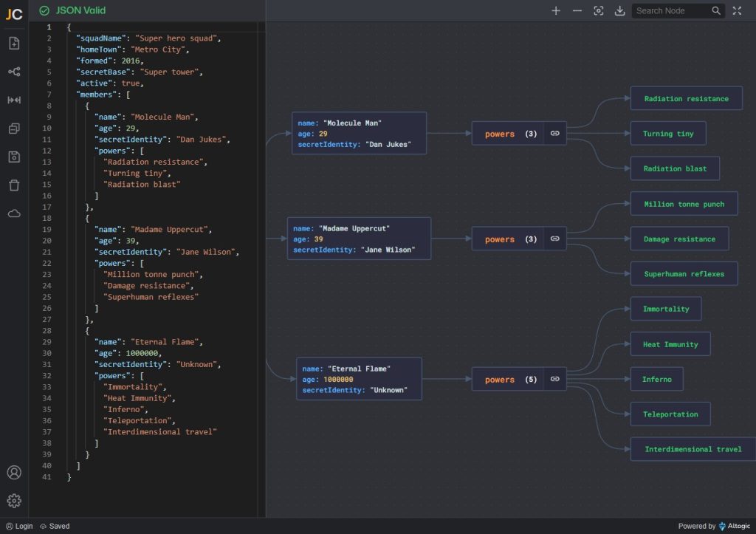The width and height of the screenshot is (756, 534).
Task: Open the user account icon
Action: coord(14,472)
